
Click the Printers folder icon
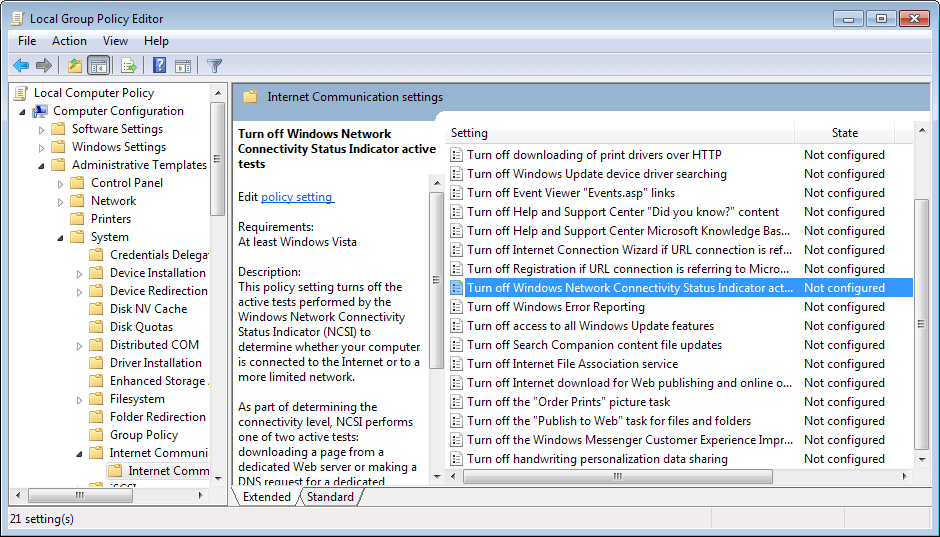coord(77,219)
